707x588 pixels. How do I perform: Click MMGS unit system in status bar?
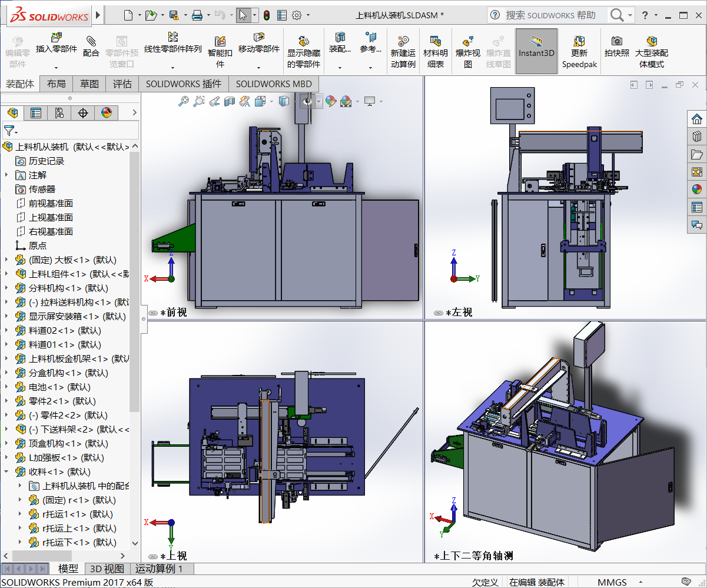click(x=612, y=582)
